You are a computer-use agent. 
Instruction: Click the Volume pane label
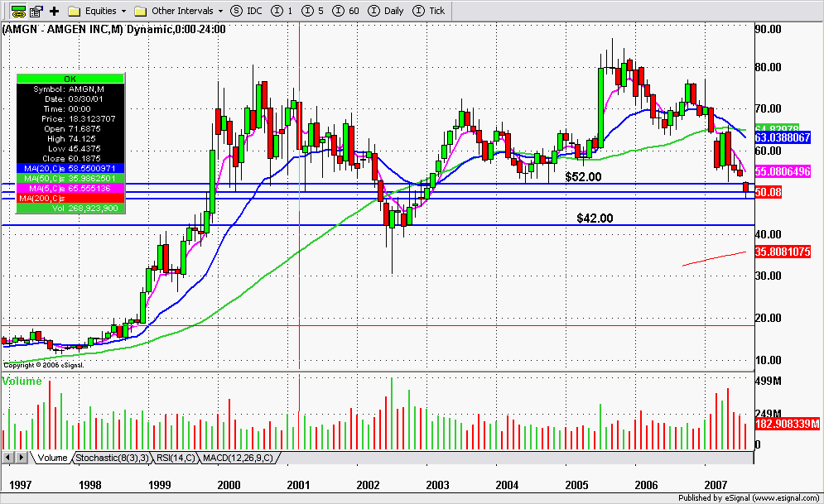pyautogui.click(x=22, y=382)
